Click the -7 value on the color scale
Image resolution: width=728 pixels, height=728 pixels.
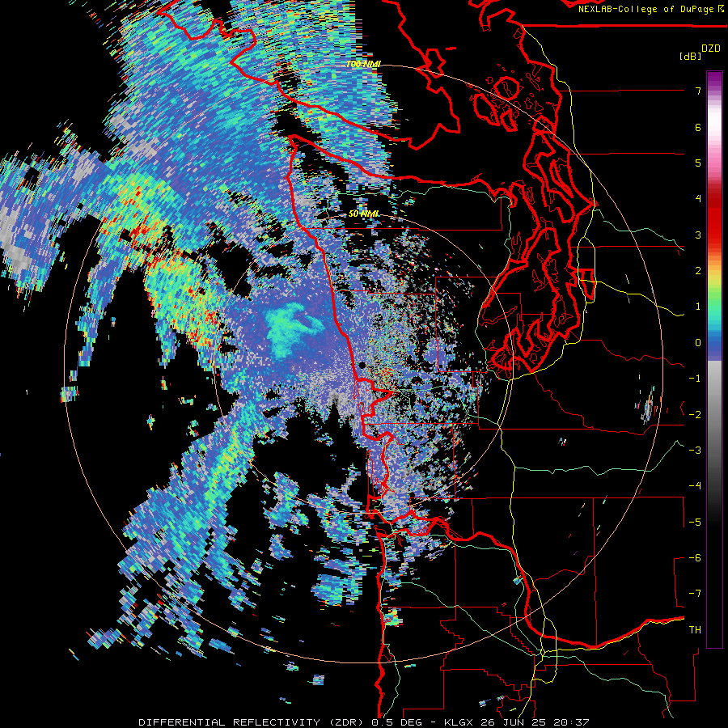point(695,594)
